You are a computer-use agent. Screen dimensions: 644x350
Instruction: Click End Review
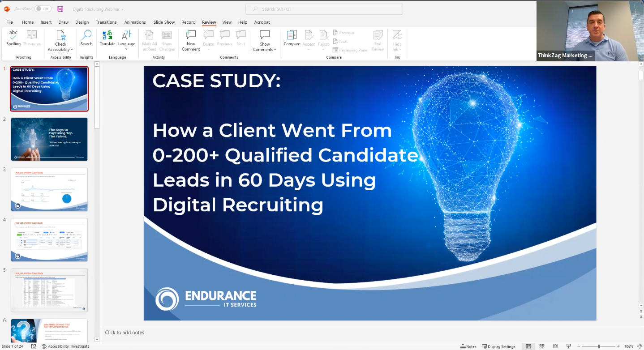[x=378, y=40]
